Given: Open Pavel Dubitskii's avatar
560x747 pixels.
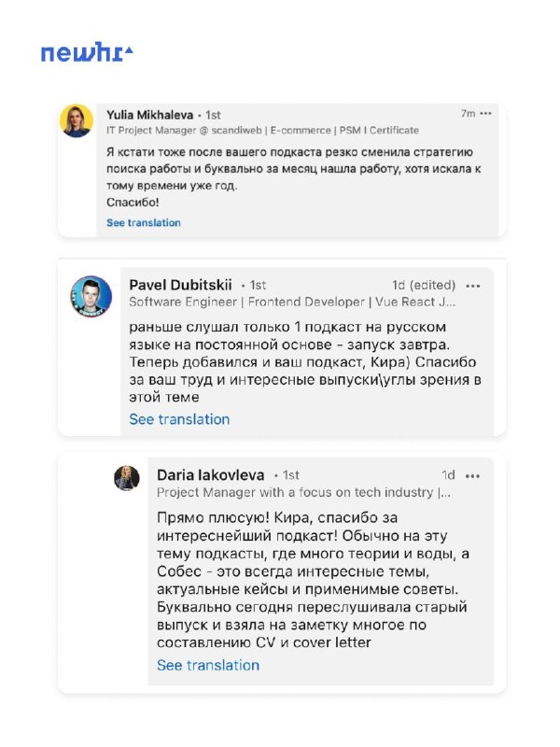Looking at the screenshot, I should click(x=91, y=296).
